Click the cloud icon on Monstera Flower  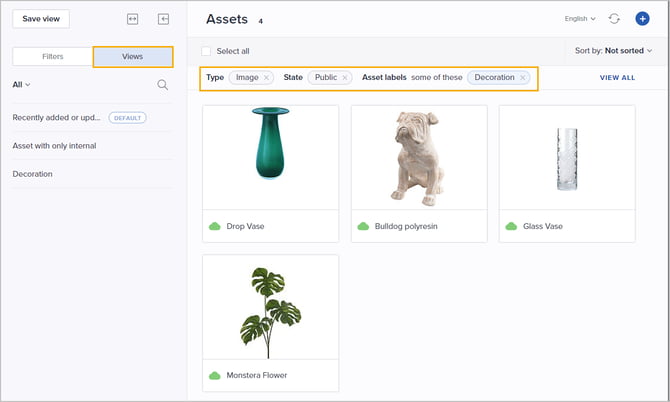click(214, 375)
